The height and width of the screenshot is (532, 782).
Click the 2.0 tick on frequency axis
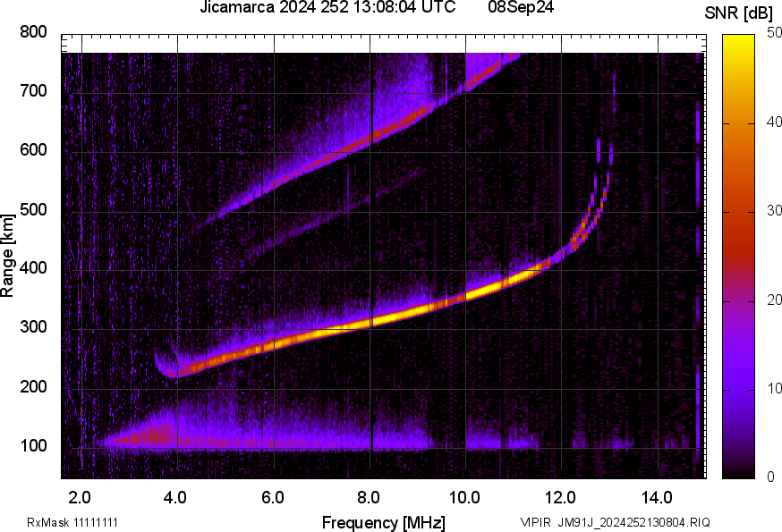tap(81, 496)
